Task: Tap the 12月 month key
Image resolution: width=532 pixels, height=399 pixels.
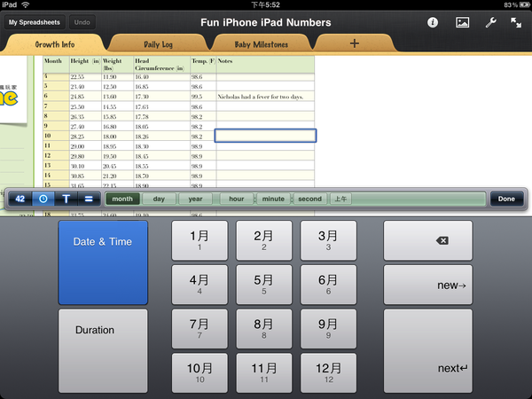Action: pyautogui.click(x=328, y=373)
